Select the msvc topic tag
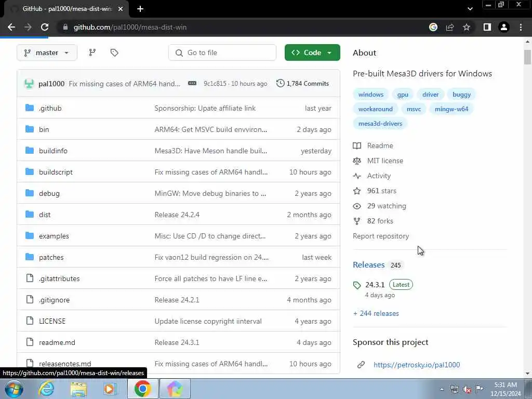 pyautogui.click(x=414, y=109)
